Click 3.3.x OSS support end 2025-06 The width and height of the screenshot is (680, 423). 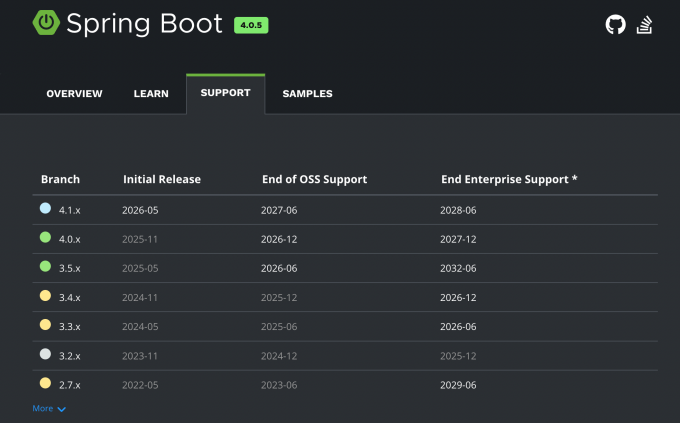point(279,327)
